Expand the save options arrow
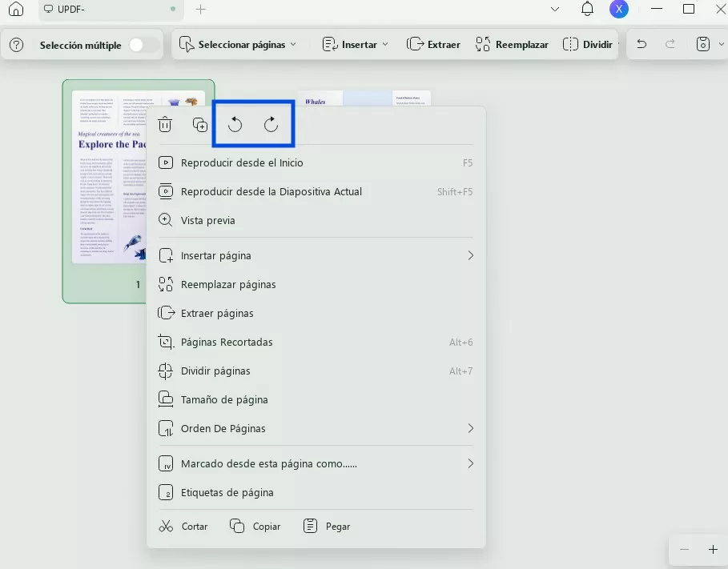728x569 pixels. (721, 44)
